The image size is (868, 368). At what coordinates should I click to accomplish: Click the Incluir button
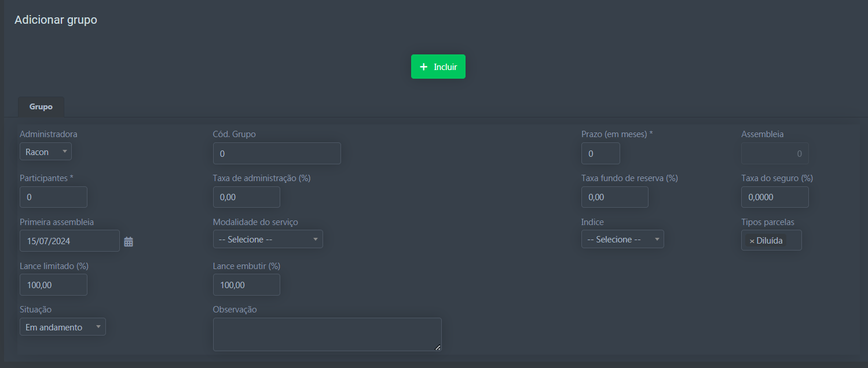pos(438,67)
